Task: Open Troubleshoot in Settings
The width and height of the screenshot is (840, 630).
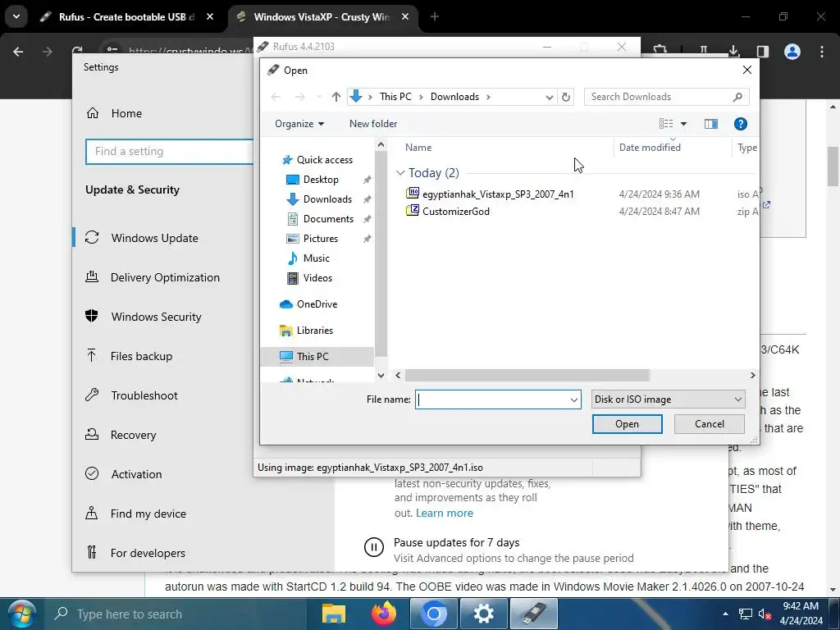Action: (144, 396)
